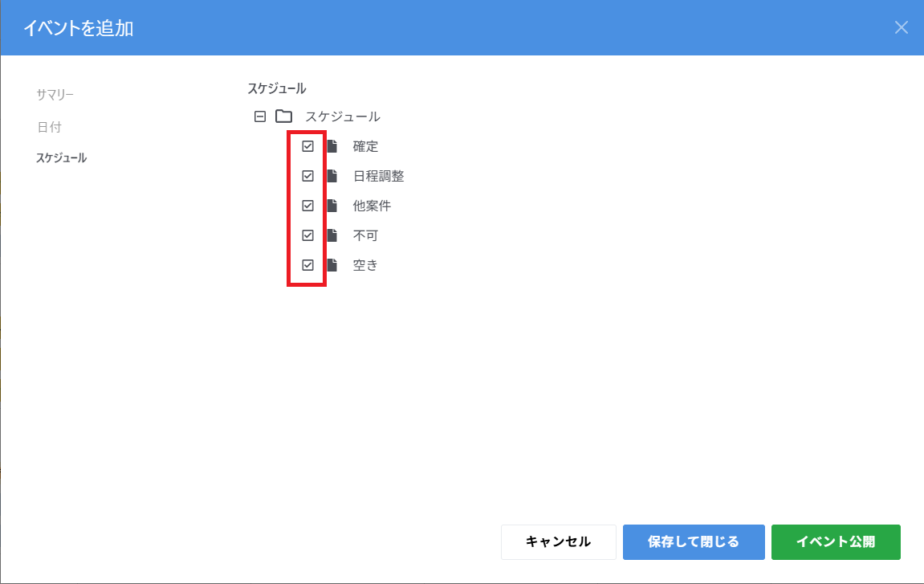Screen dimensions: 924x584
Task: Disable the 他案件 checkbox
Action: tap(307, 206)
